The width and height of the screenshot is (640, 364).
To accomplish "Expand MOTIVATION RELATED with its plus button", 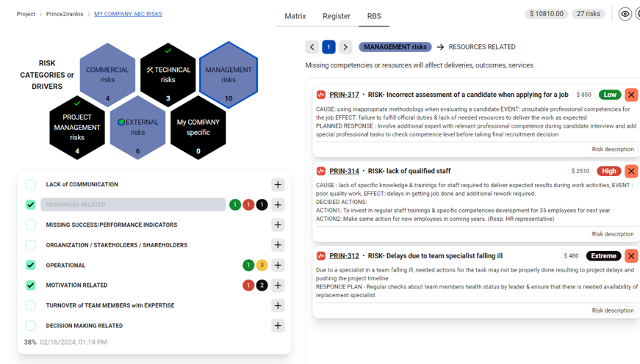I will coord(278,285).
